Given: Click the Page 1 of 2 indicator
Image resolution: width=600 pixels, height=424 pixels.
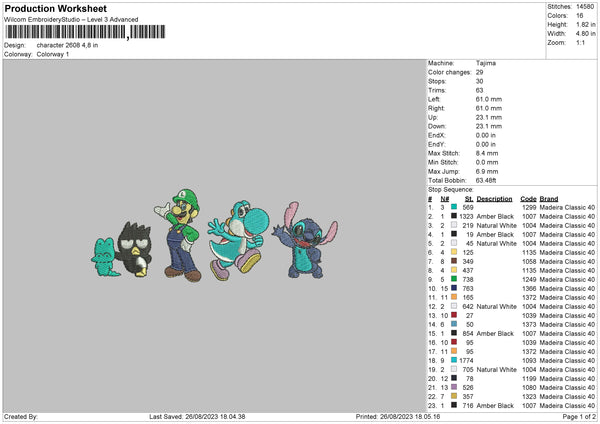Looking at the screenshot, I should click(579, 416).
